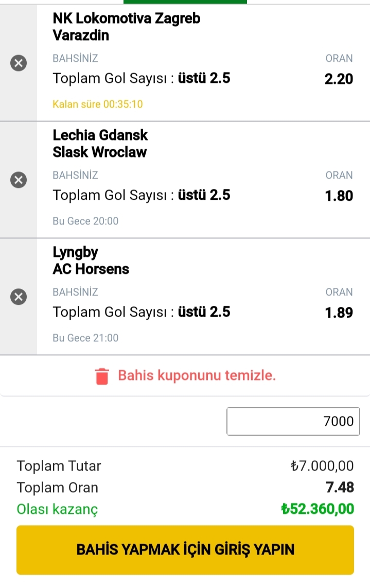Remove the Lyngby vs AC Horsens bet
Image resolution: width=370 pixels, height=588 pixels.
[x=19, y=297]
